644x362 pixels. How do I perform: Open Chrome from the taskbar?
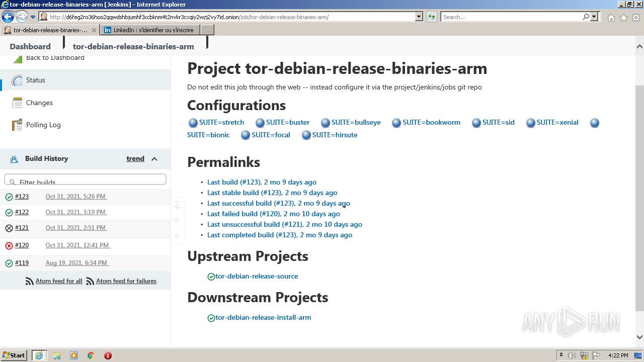[x=91, y=355]
